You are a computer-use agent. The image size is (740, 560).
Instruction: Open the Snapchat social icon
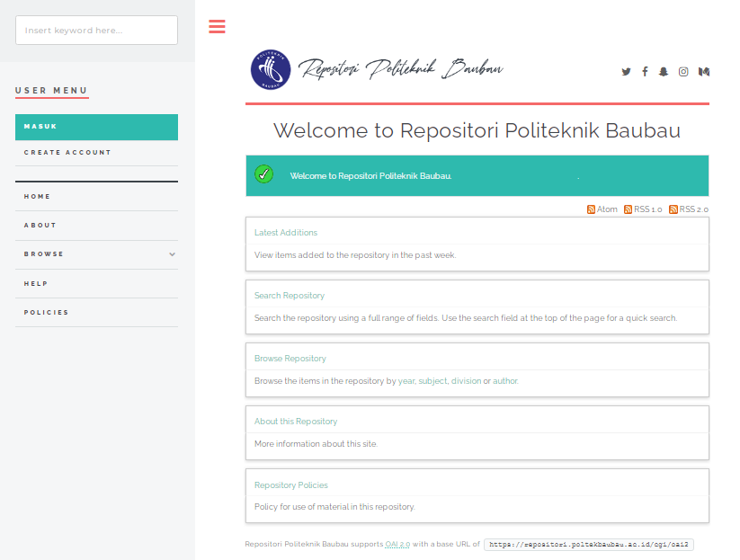point(664,72)
